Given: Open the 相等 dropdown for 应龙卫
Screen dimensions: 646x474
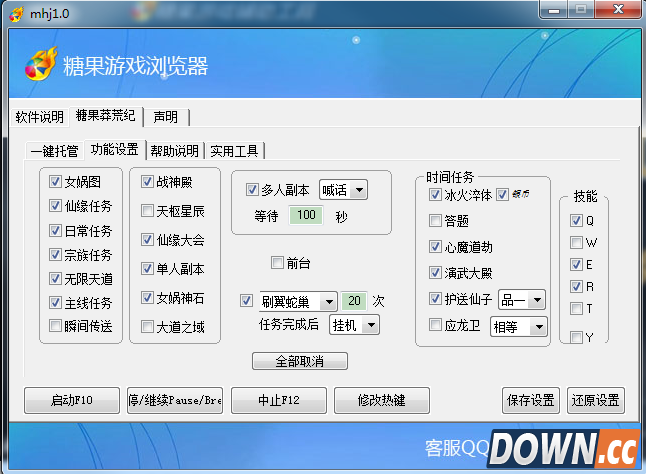Looking at the screenshot, I should click(x=519, y=327).
